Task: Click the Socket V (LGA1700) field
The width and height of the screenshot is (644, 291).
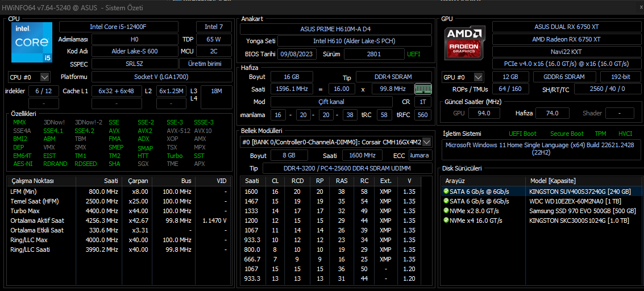Action: point(161,77)
